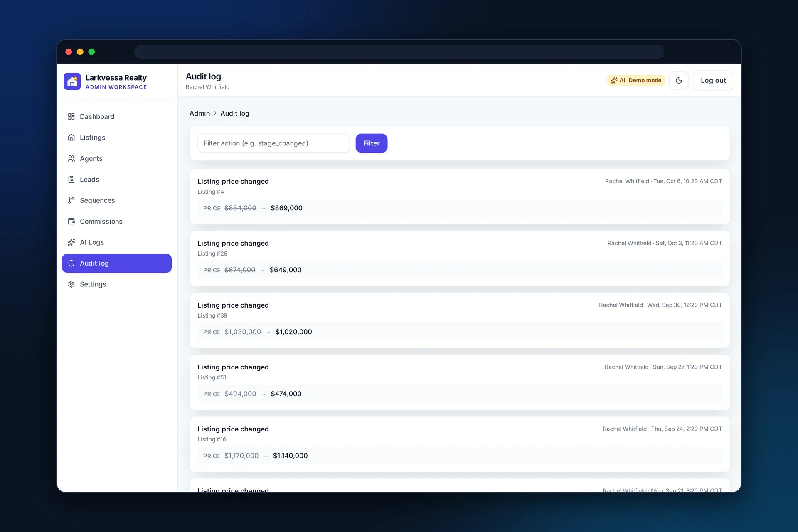Select the Listing #4 text
Image resolution: width=798 pixels, height=532 pixels.
pos(211,192)
